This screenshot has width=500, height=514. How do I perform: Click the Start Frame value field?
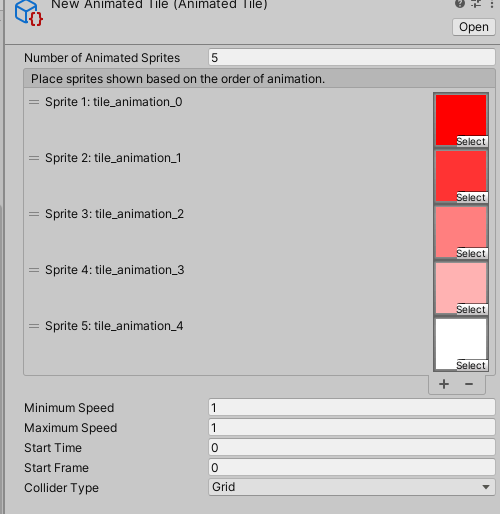click(352, 468)
